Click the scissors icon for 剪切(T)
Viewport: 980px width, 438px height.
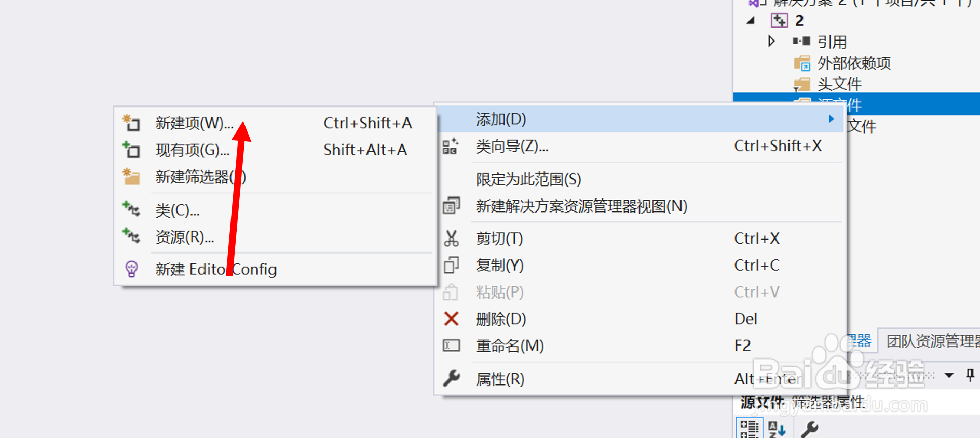(451, 238)
